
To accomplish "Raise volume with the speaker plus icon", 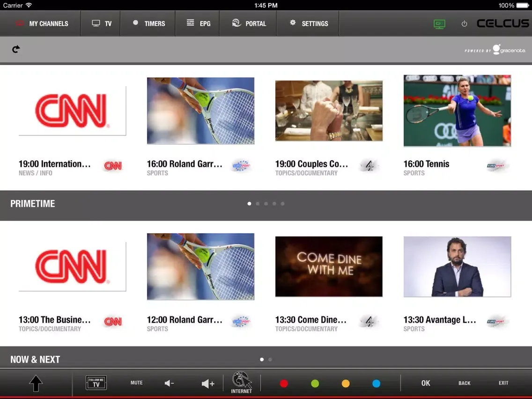I will (x=208, y=384).
